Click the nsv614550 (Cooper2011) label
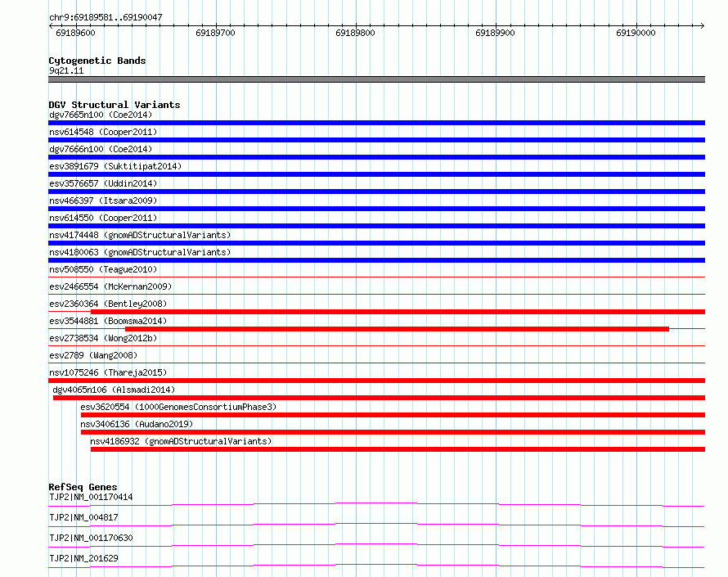 tap(103, 218)
